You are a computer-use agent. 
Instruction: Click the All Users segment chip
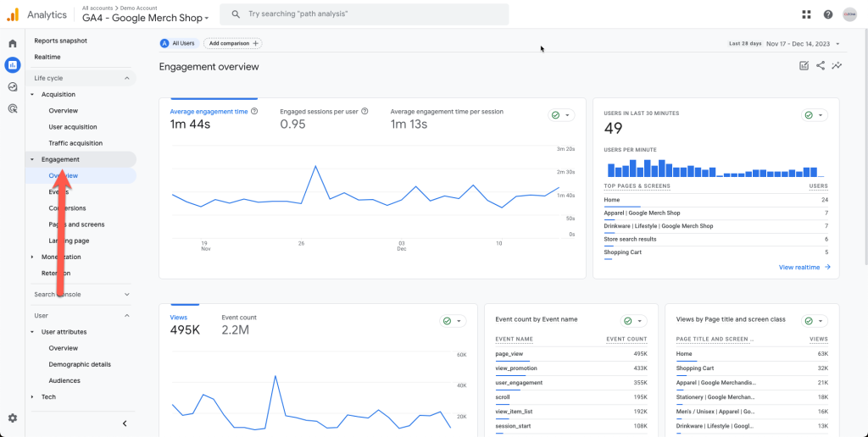180,43
